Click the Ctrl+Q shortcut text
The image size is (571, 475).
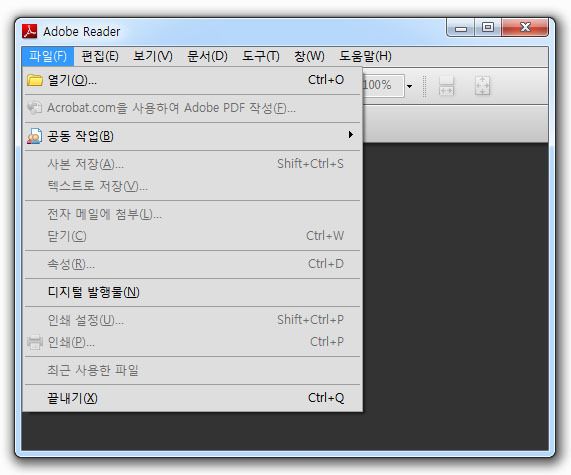(x=326, y=398)
